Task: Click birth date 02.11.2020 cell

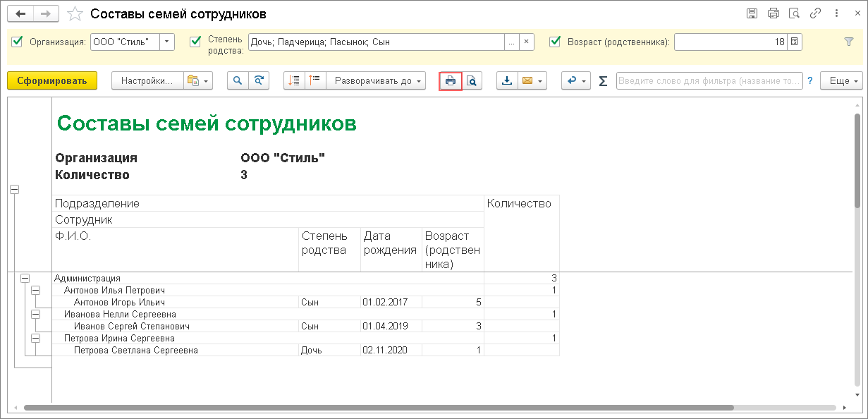Action: [391, 350]
